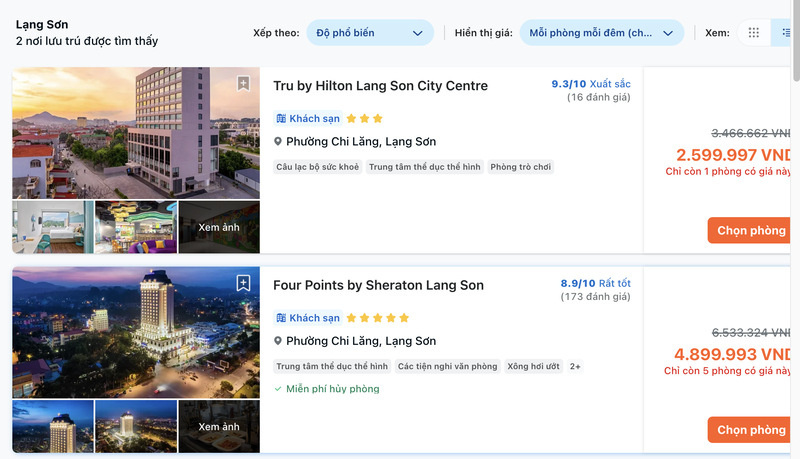The image size is (800, 459).
Task: Click Chọn phòng for Tru by Hilton
Action: pyautogui.click(x=751, y=231)
